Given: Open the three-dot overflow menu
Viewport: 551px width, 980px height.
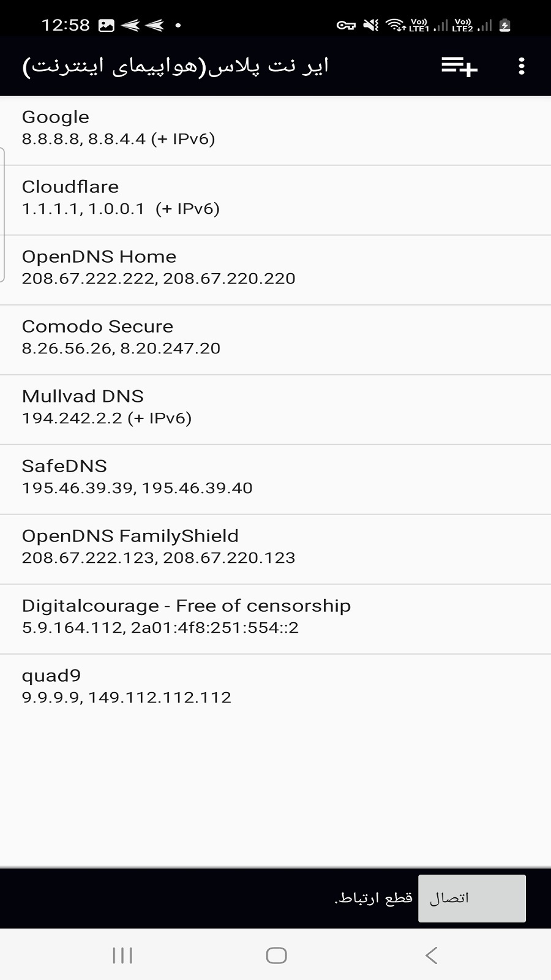Looking at the screenshot, I should (522, 66).
